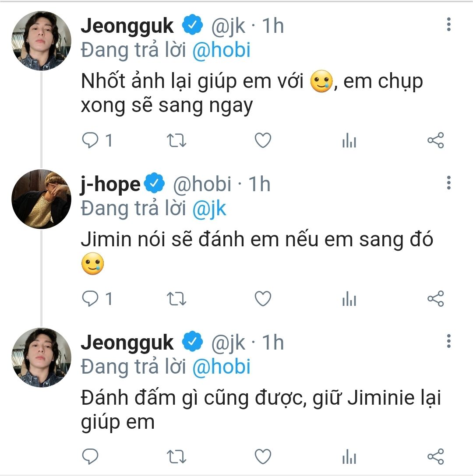This screenshot has width=473, height=476.
Task: Open Jeongguk's profile picture on first tweet
Action: pos(41,40)
